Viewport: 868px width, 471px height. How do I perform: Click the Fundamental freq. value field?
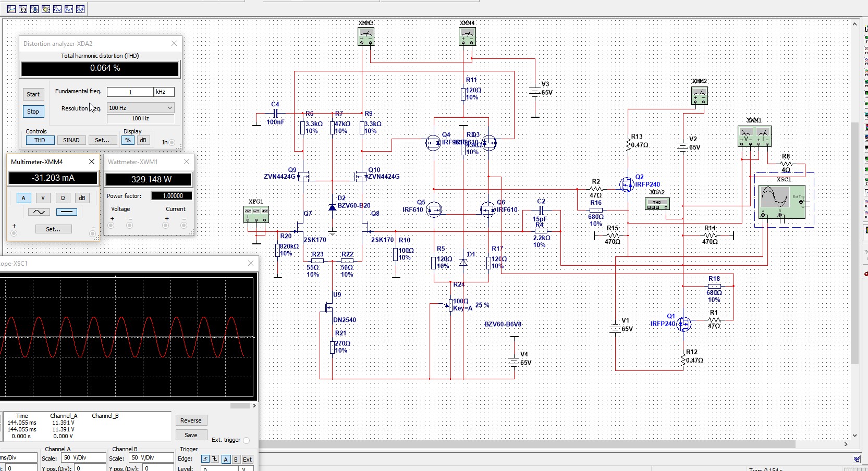130,92
